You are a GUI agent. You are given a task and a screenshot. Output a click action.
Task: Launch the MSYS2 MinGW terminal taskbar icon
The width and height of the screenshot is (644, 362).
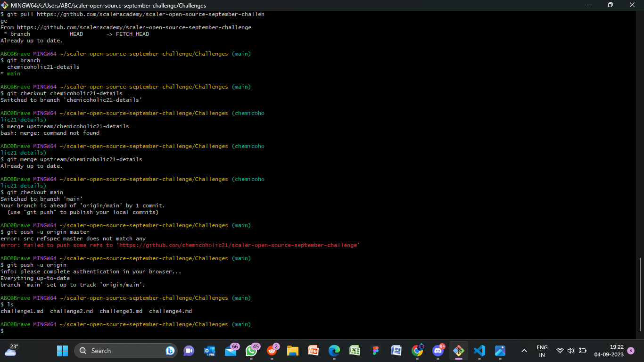[459, 351]
